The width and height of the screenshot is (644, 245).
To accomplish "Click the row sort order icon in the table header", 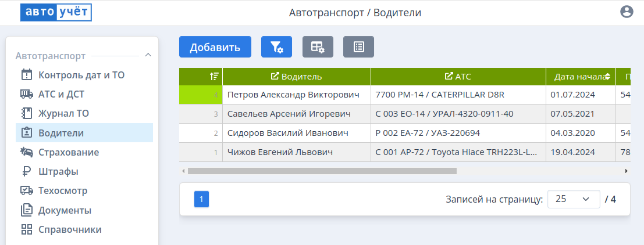I will pyautogui.click(x=214, y=77).
